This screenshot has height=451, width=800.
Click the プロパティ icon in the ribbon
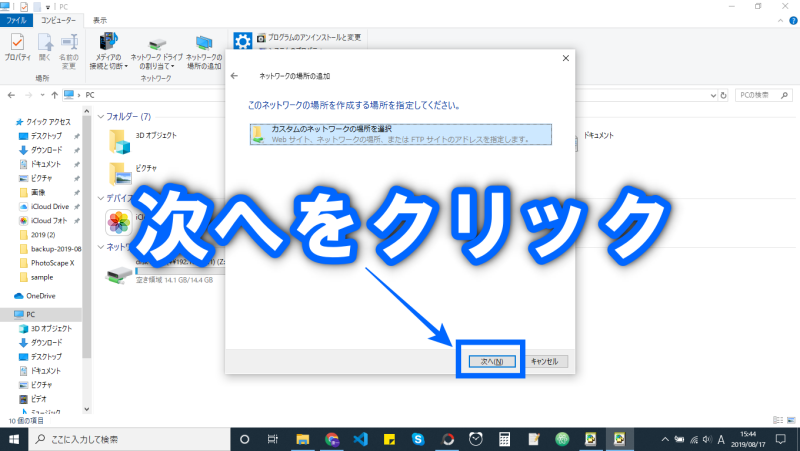[17, 48]
